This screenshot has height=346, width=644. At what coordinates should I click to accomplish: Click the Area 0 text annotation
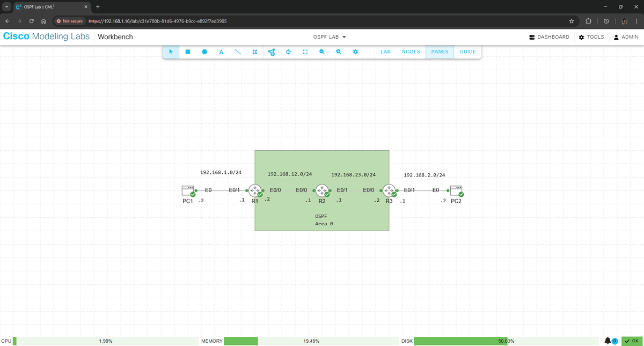click(x=324, y=224)
